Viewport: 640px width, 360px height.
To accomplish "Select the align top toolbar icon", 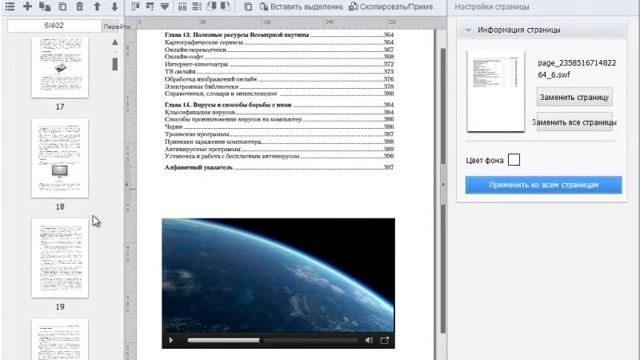I will 135,7.
